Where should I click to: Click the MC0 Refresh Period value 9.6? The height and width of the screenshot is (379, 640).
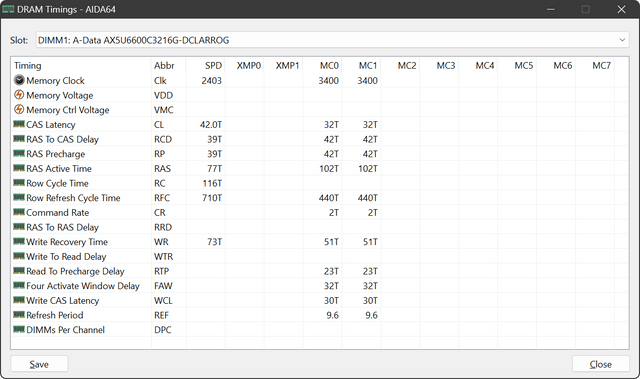pyautogui.click(x=333, y=315)
